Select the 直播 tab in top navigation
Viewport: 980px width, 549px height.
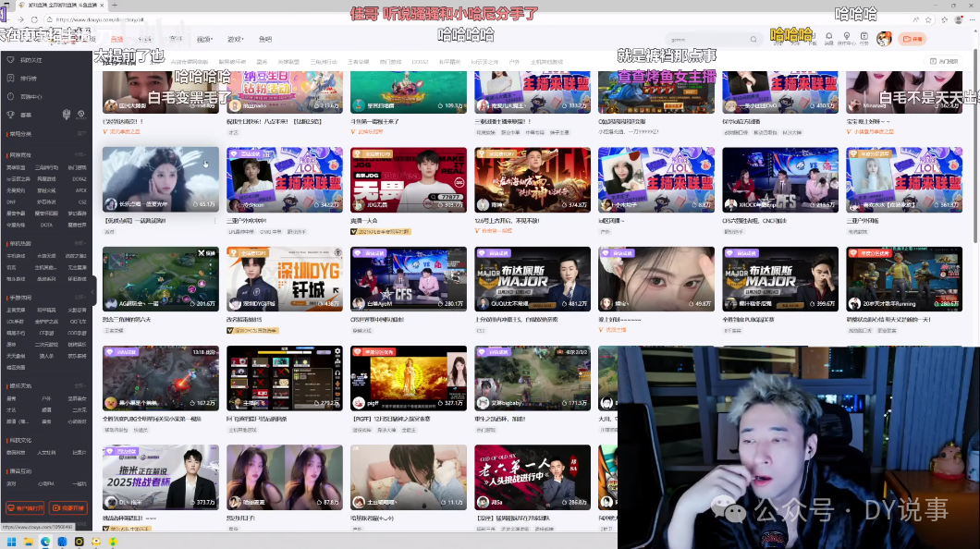tap(116, 40)
